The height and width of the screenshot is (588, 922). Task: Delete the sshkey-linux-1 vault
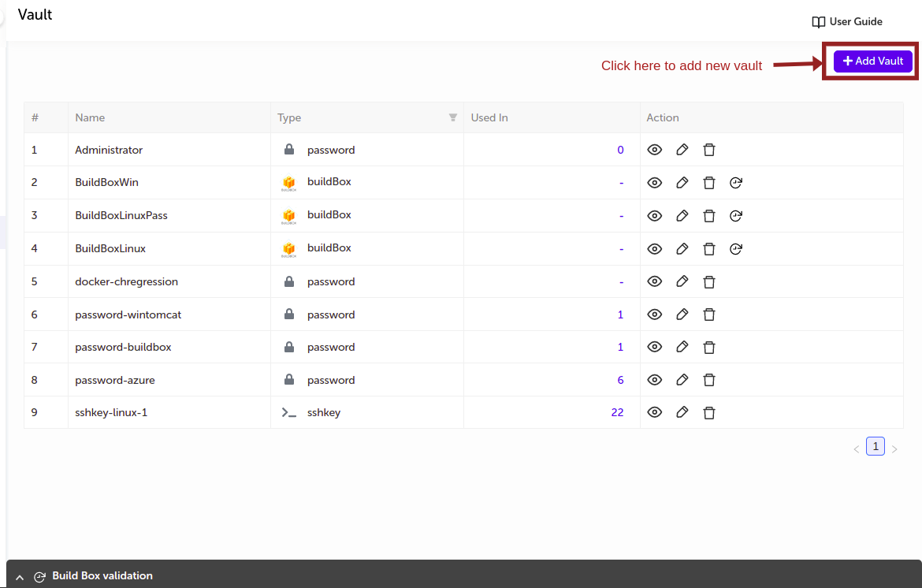pyautogui.click(x=709, y=412)
